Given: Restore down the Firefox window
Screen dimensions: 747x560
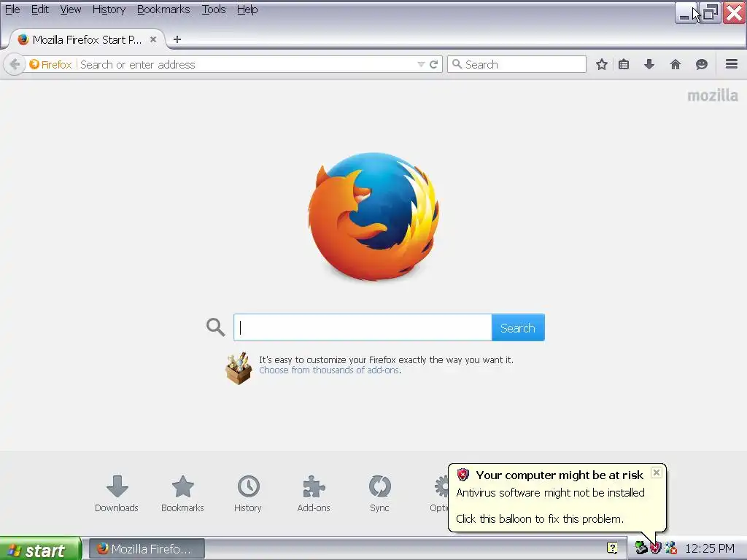Looking at the screenshot, I should coord(710,13).
